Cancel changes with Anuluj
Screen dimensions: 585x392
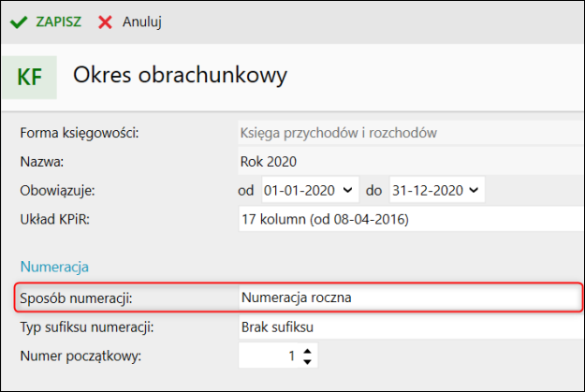click(141, 22)
